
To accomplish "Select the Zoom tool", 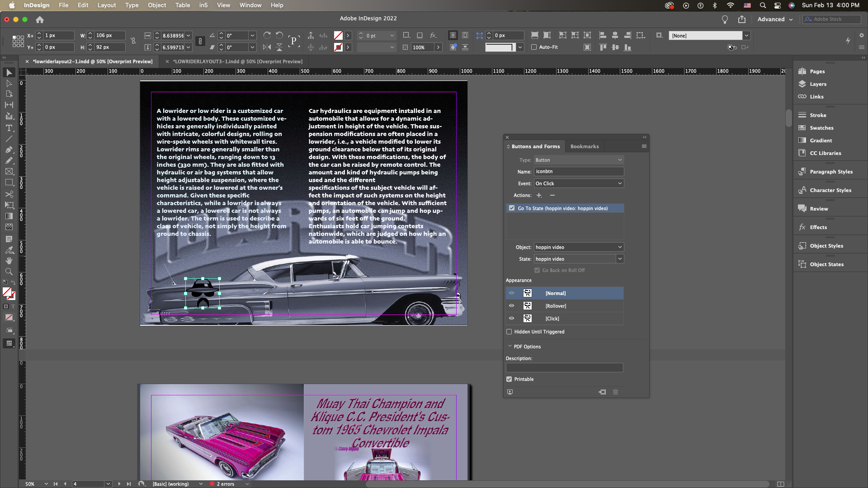I will [9, 272].
